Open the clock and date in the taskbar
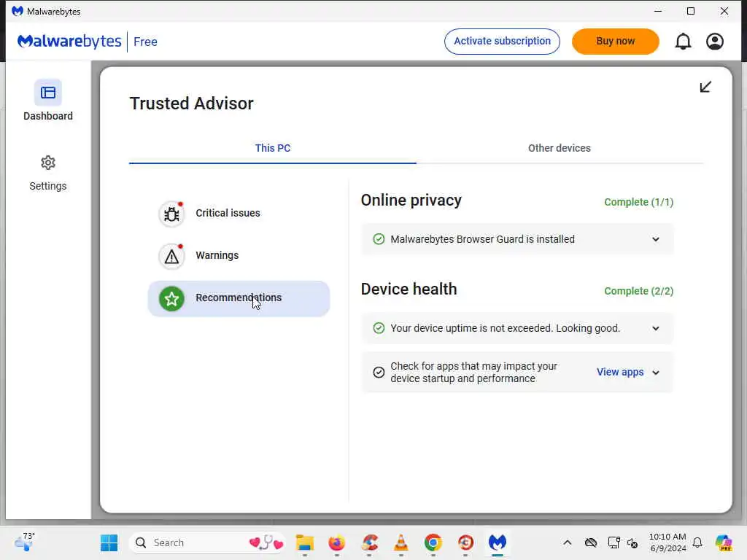 667,542
